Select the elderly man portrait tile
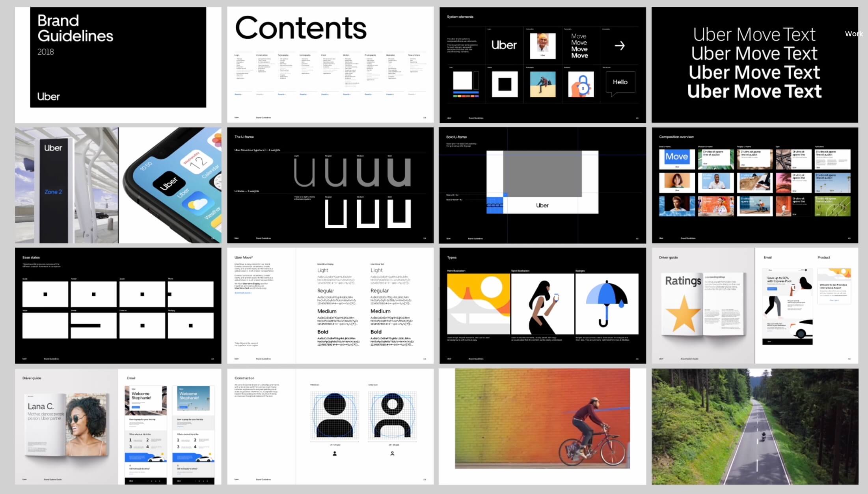This screenshot has width=868, height=494. click(543, 46)
